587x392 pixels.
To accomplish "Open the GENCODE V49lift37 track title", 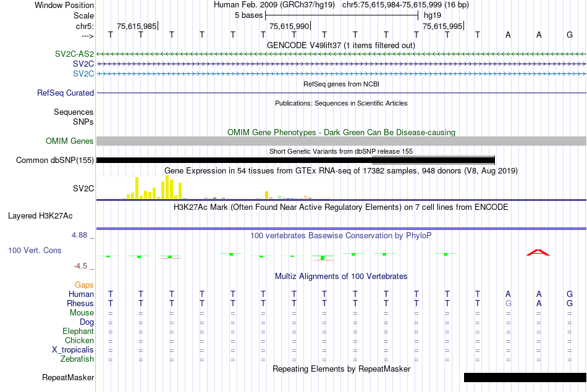I will click(x=341, y=46).
